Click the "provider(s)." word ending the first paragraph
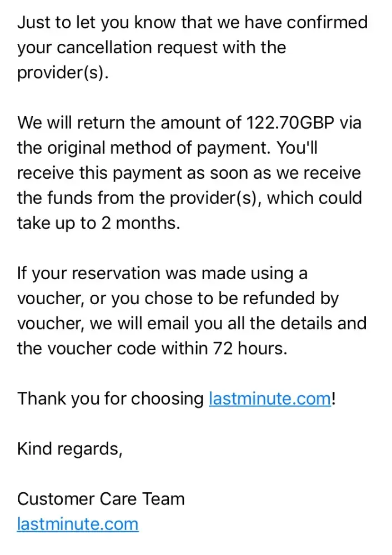The height and width of the screenshot is (555, 392). click(x=61, y=73)
